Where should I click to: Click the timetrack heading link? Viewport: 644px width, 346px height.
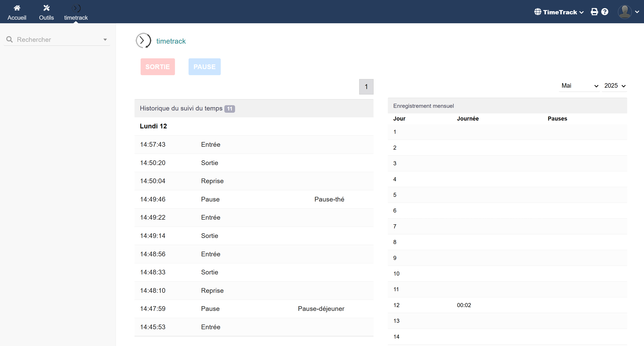[171, 41]
